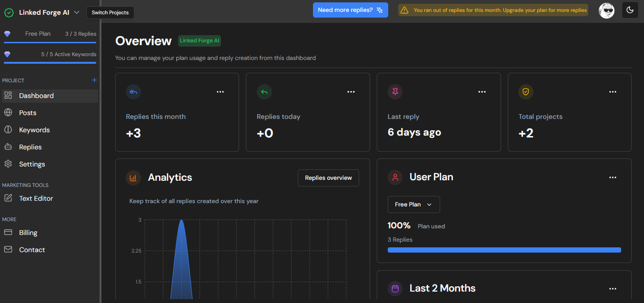Open options menu on User Plan card
Viewport: 644px width, 303px height.
(613, 177)
